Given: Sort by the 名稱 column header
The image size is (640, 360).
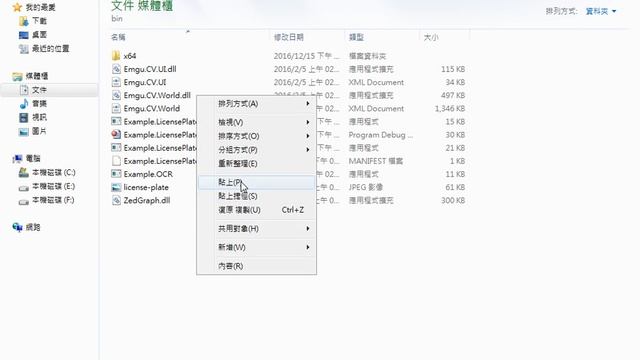Looking at the screenshot, I should tap(118, 38).
